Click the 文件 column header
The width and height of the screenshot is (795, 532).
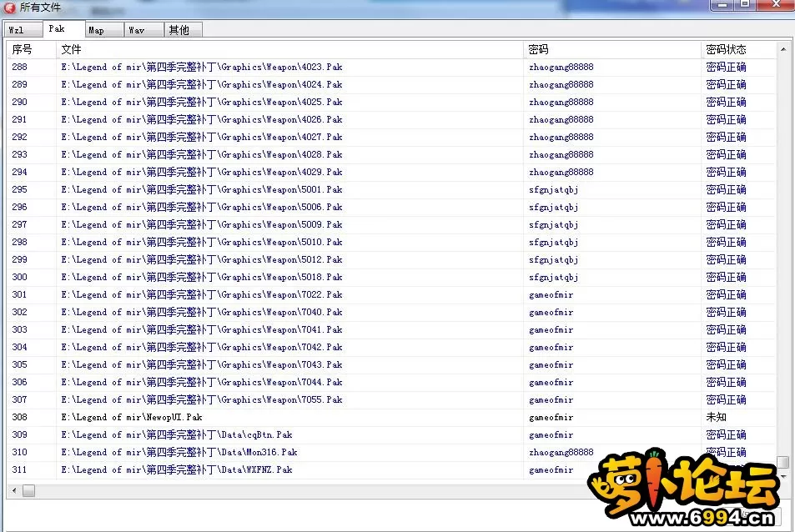coord(289,49)
